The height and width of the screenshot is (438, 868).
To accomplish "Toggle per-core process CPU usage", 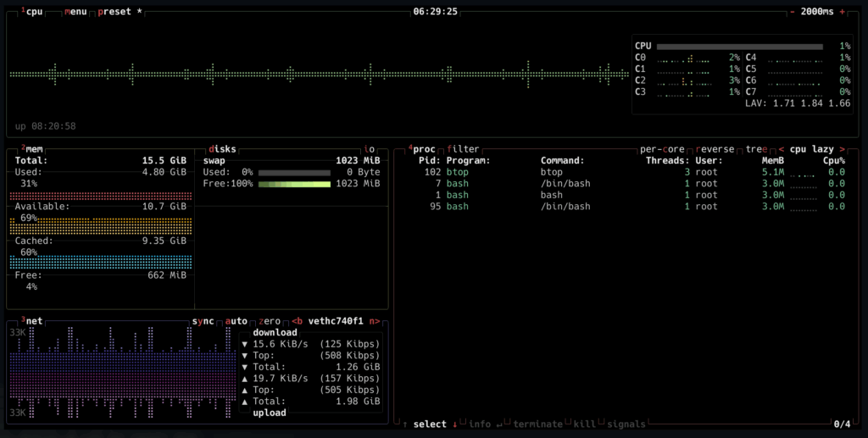I will (661, 149).
